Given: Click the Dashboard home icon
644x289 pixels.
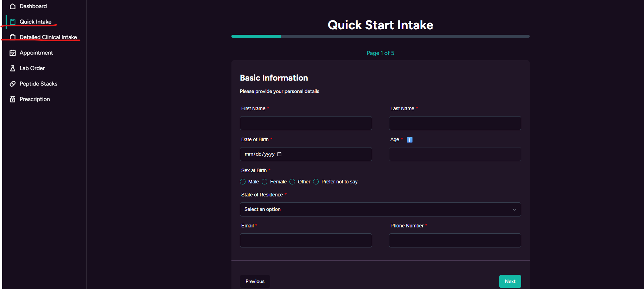Looking at the screenshot, I should pyautogui.click(x=13, y=6).
